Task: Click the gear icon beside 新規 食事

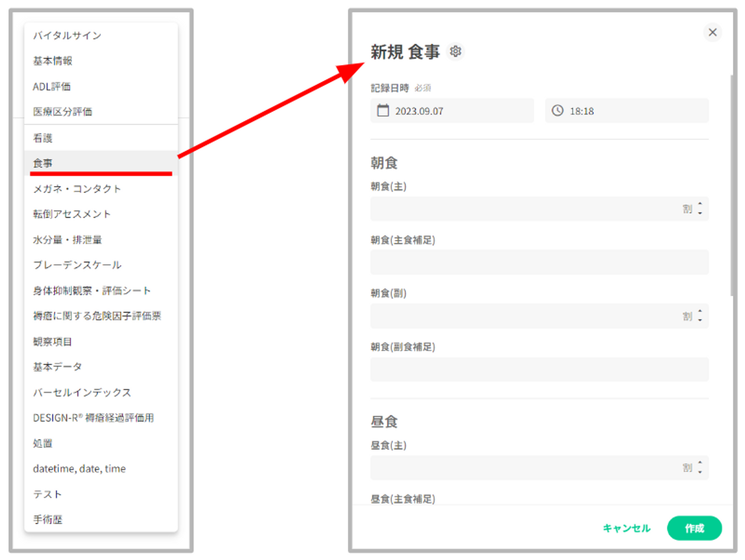Action: pos(455,51)
